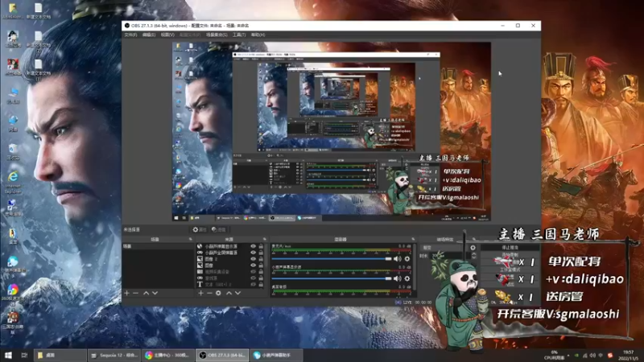Select the 文本 (GDI+) 2 source row
Image resolution: width=644 pixels, height=362 pixels.
230,284
